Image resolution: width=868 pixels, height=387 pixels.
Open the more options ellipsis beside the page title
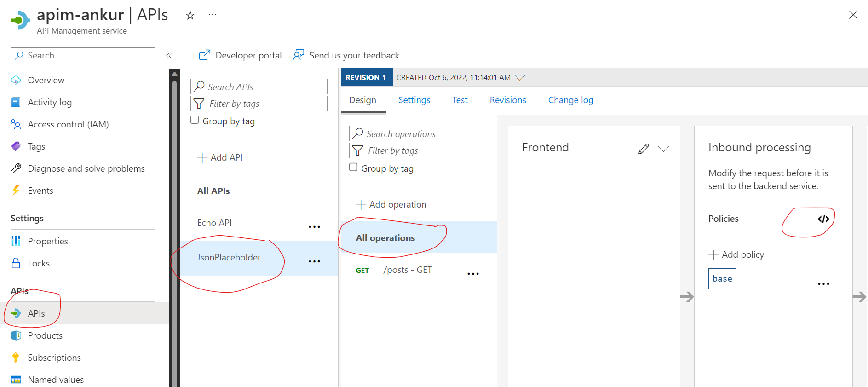212,15
